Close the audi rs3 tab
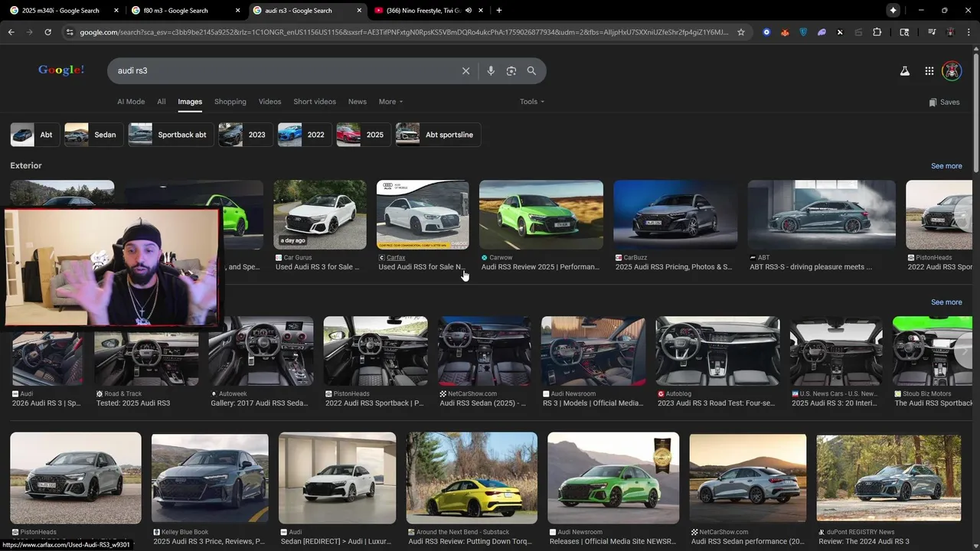Viewport: 980px width, 551px height. click(x=360, y=11)
